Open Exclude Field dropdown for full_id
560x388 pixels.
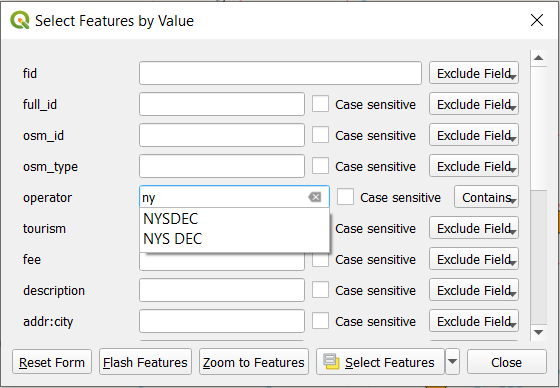tap(474, 104)
